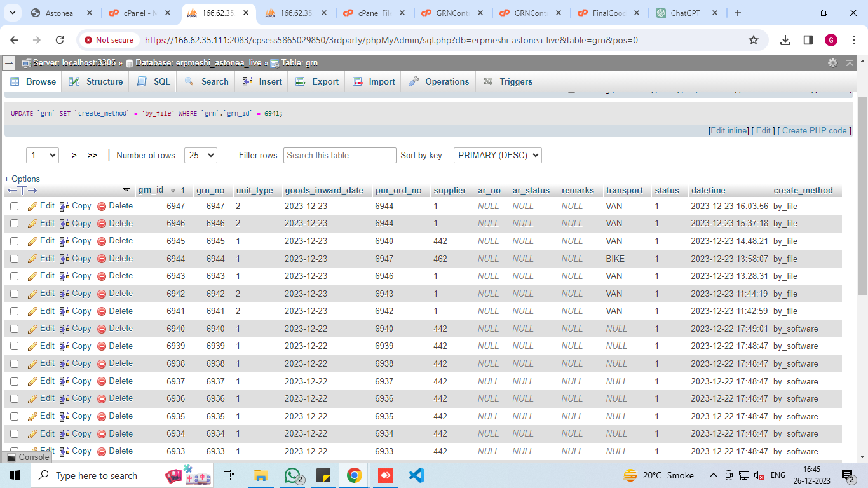
Task: Click Delete icon for row 6940
Action: tap(102, 329)
